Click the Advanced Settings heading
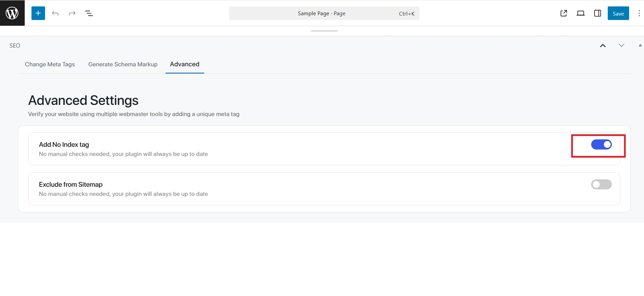Viewport: 644px width, 296px height. pyautogui.click(x=83, y=100)
